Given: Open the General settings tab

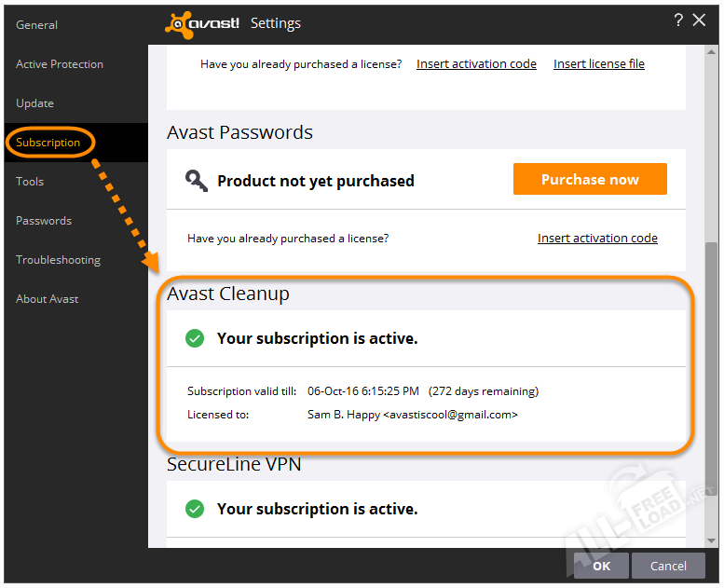Looking at the screenshot, I should coord(36,25).
